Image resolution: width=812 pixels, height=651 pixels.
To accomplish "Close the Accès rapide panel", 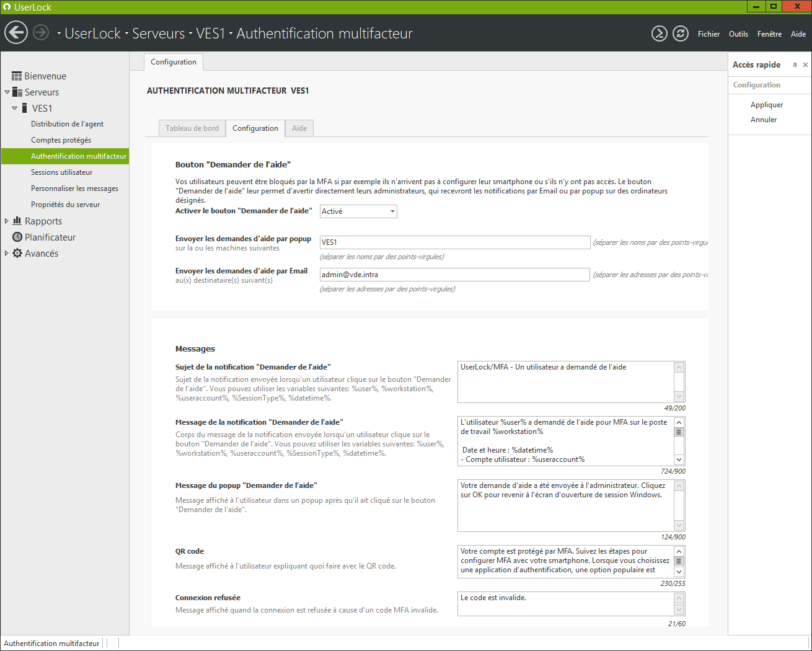I will [x=805, y=64].
